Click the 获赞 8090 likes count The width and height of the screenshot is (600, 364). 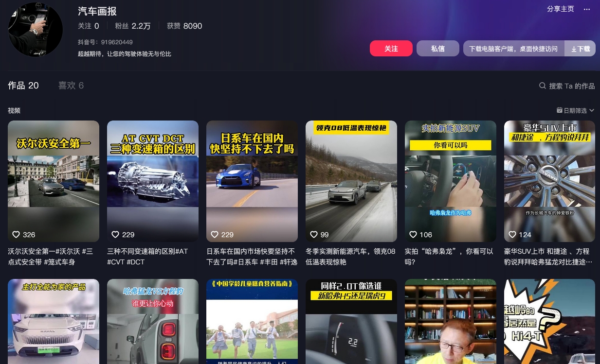click(184, 26)
